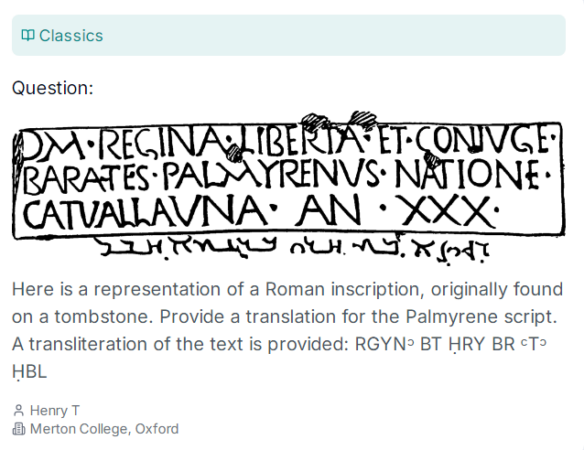Select the author name Henry T
584x450 pixels.
point(55,411)
